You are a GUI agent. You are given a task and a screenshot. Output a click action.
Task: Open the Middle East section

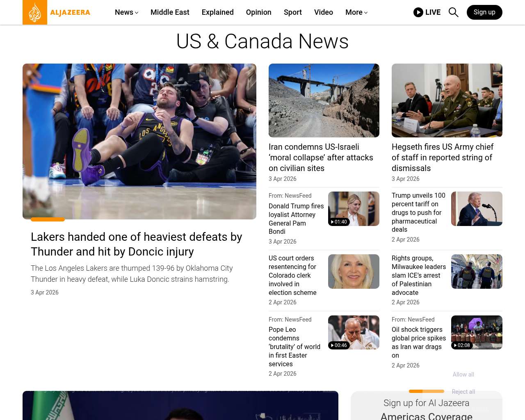tap(170, 12)
